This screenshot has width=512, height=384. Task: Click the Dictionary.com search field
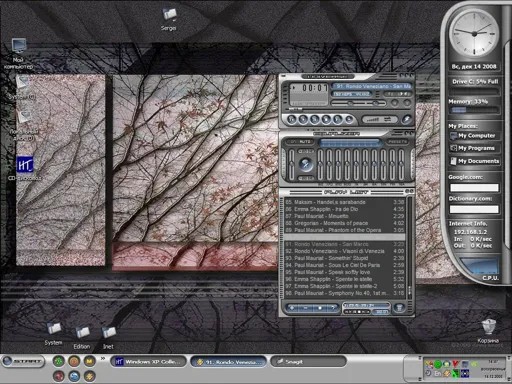(474, 209)
